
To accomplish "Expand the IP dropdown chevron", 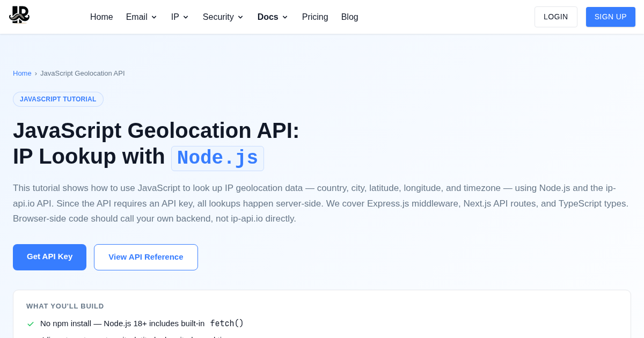I will [x=186, y=17].
